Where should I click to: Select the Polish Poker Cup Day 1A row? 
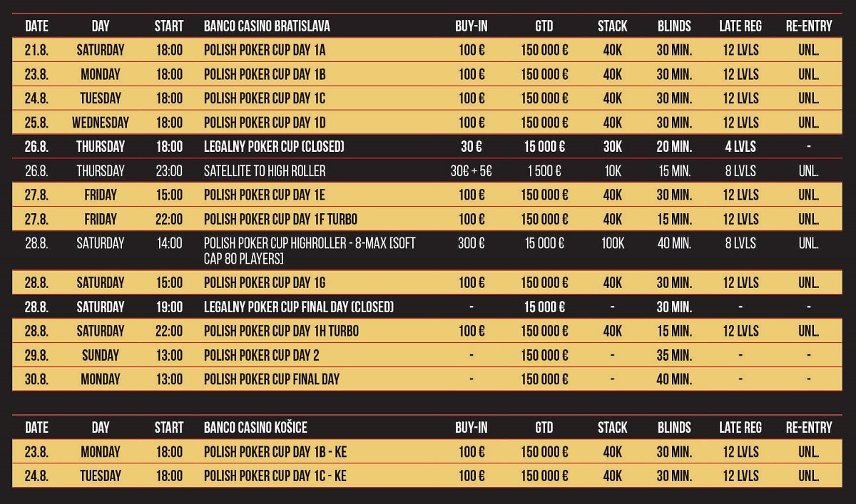click(428, 51)
